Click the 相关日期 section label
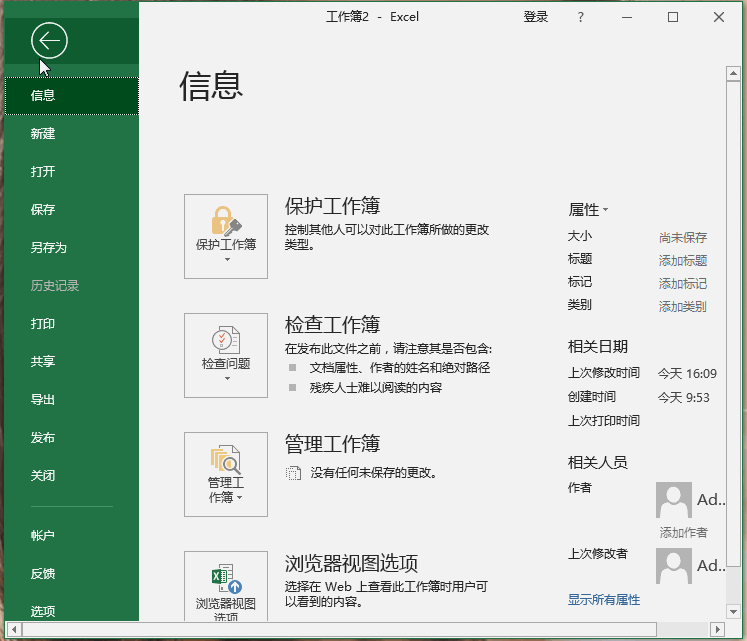The height and width of the screenshot is (641, 747). 597,346
